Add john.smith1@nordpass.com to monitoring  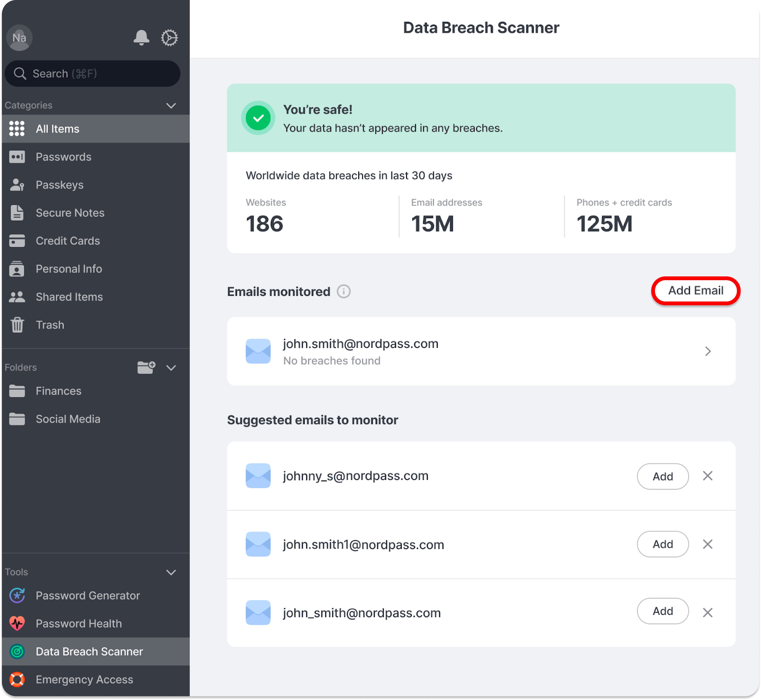click(663, 544)
